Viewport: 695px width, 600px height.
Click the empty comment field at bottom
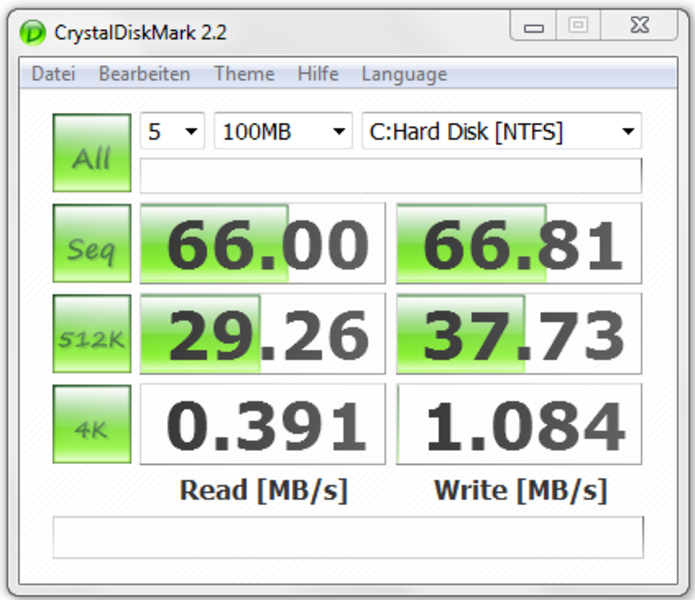(348, 537)
